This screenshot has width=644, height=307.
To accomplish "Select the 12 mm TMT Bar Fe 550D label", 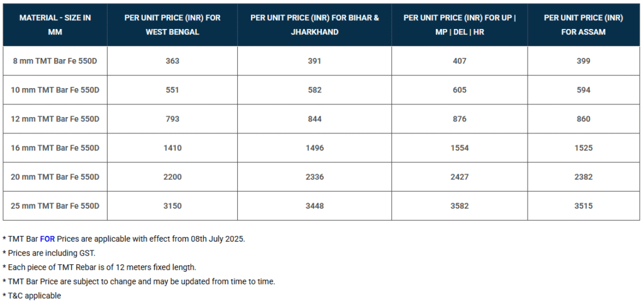I will [55, 119].
